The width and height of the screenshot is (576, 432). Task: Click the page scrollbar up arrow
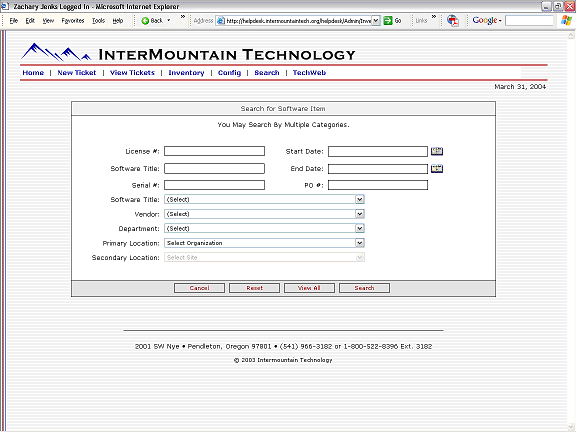(x=571, y=35)
